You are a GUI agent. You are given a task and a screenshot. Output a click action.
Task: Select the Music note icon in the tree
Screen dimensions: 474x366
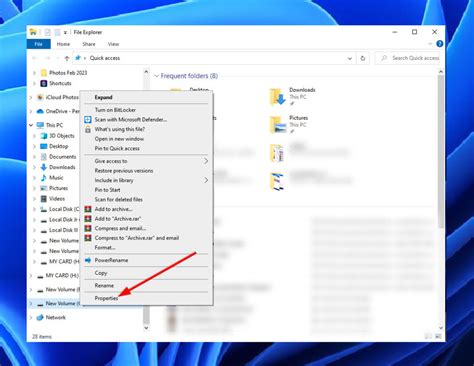tap(44, 178)
